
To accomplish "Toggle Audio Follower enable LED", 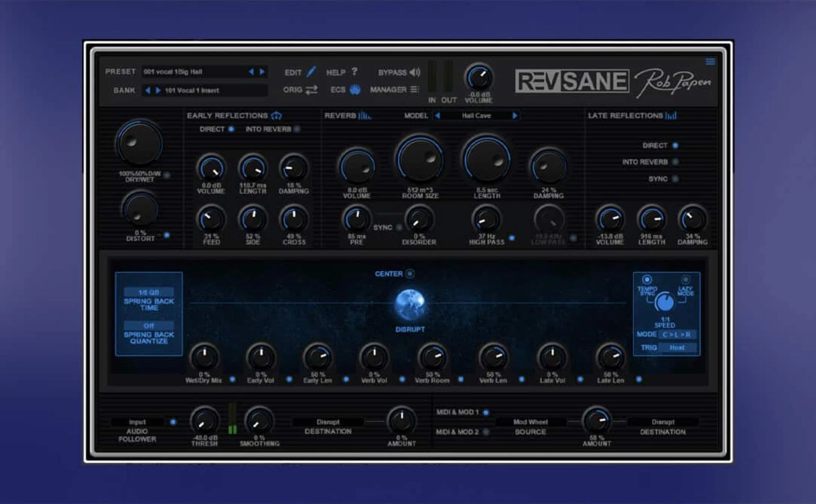I will coord(173,422).
